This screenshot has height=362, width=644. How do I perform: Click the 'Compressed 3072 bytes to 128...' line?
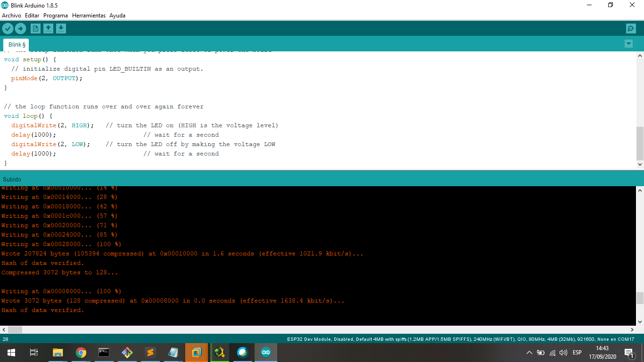click(60, 272)
